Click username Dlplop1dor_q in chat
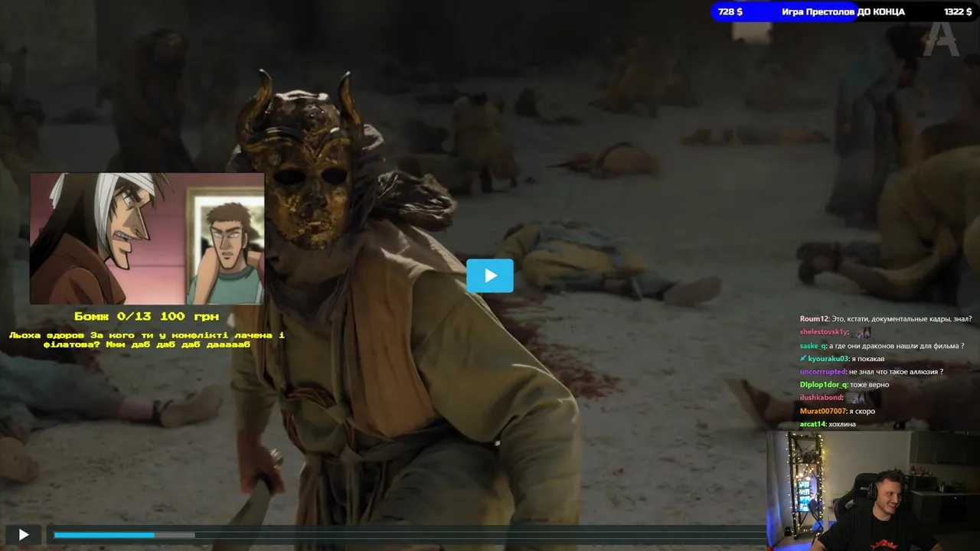Viewport: 980px width, 551px height. [x=824, y=384]
